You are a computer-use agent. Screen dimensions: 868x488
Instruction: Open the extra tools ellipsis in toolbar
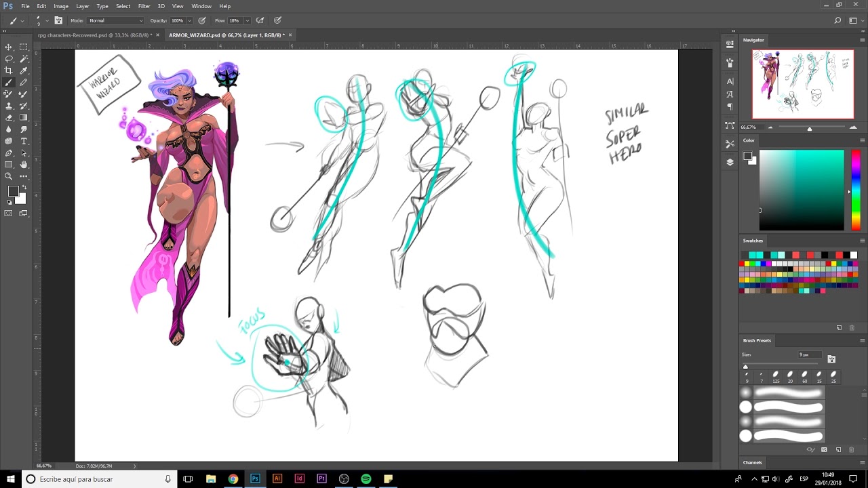[24, 176]
